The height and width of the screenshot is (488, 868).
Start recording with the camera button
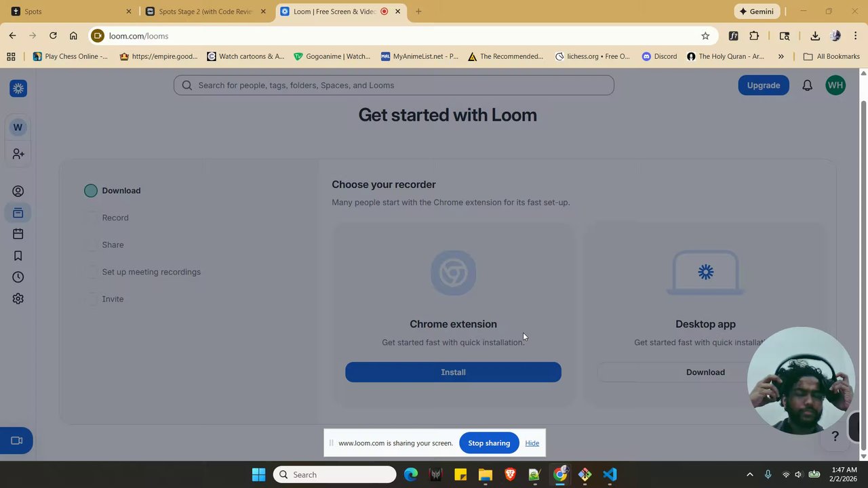[16, 441]
